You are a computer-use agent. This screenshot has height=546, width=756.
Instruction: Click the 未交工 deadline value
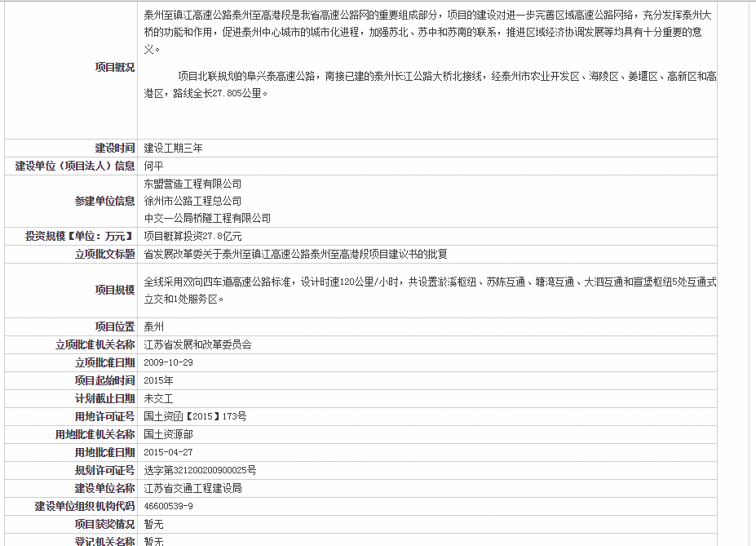pyautogui.click(x=158, y=398)
